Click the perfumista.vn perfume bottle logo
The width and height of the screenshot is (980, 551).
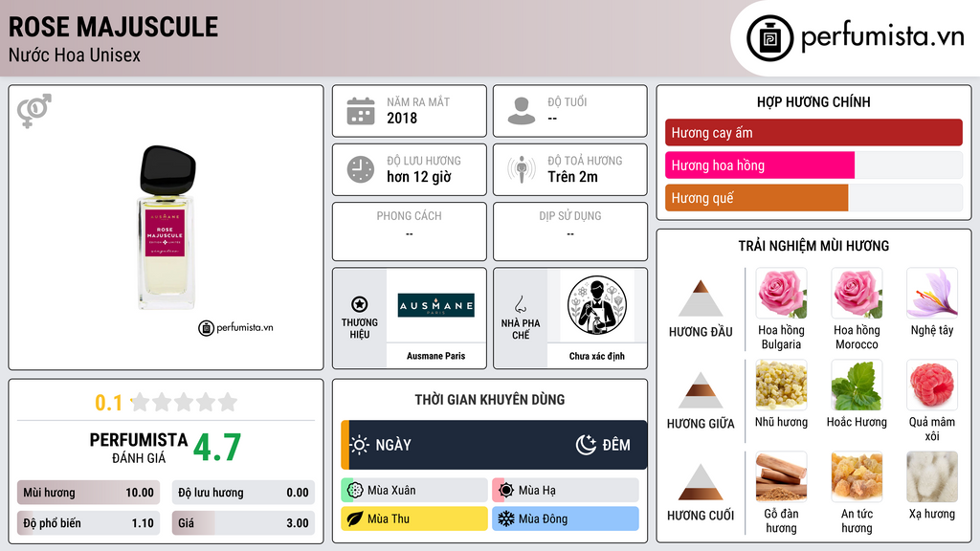pyautogui.click(x=769, y=38)
